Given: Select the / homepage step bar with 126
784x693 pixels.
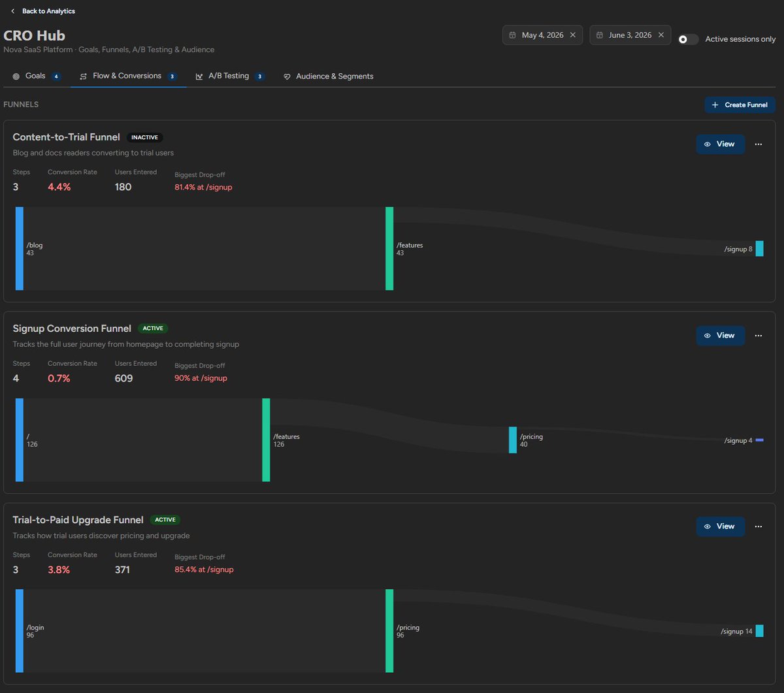Looking at the screenshot, I should 20,440.
